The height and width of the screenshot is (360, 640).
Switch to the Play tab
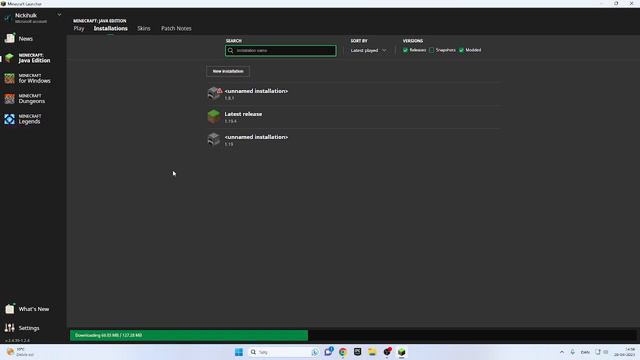point(79,28)
